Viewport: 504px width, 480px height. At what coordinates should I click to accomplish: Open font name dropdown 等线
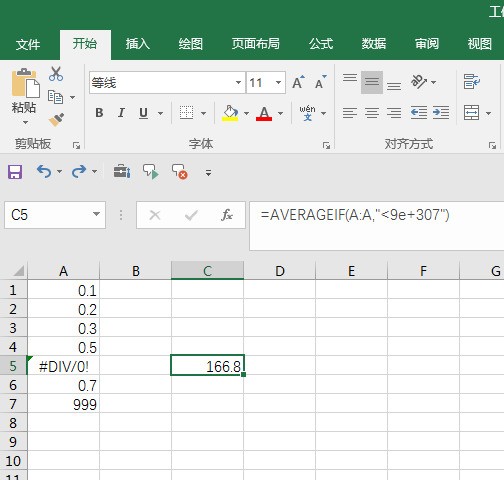pyautogui.click(x=238, y=82)
